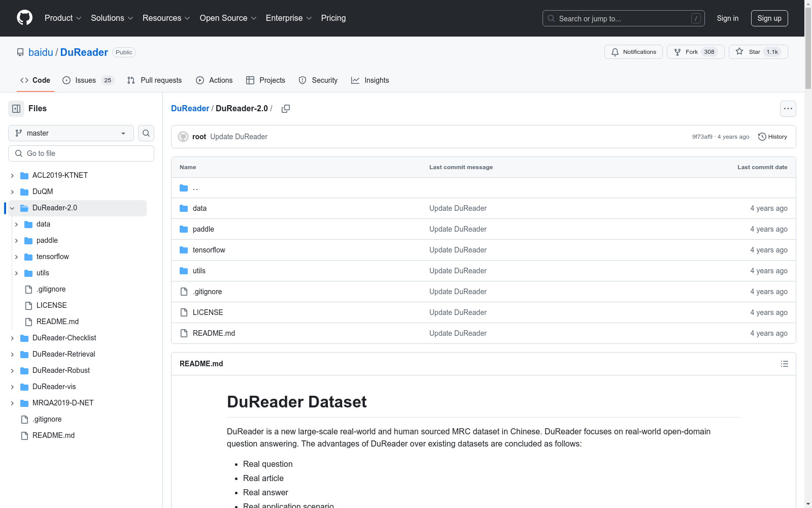Open the Solutions menu
Viewport: 812px width, 508px height.
click(x=112, y=18)
